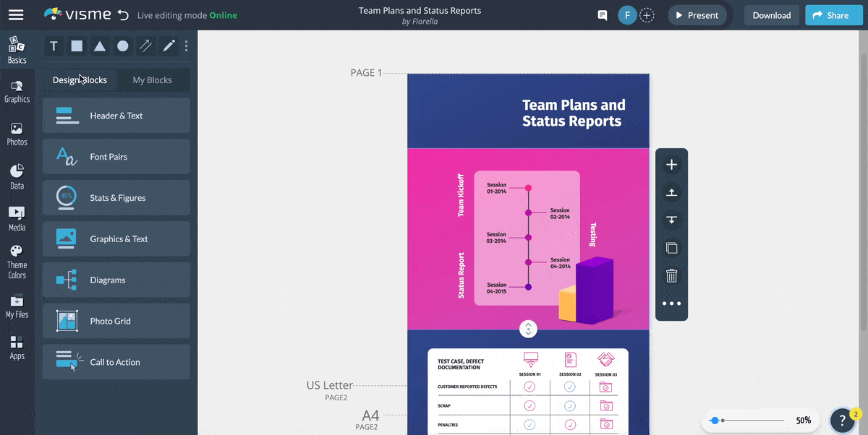This screenshot has width=868, height=435.
Task: Click the Present button
Action: (697, 14)
